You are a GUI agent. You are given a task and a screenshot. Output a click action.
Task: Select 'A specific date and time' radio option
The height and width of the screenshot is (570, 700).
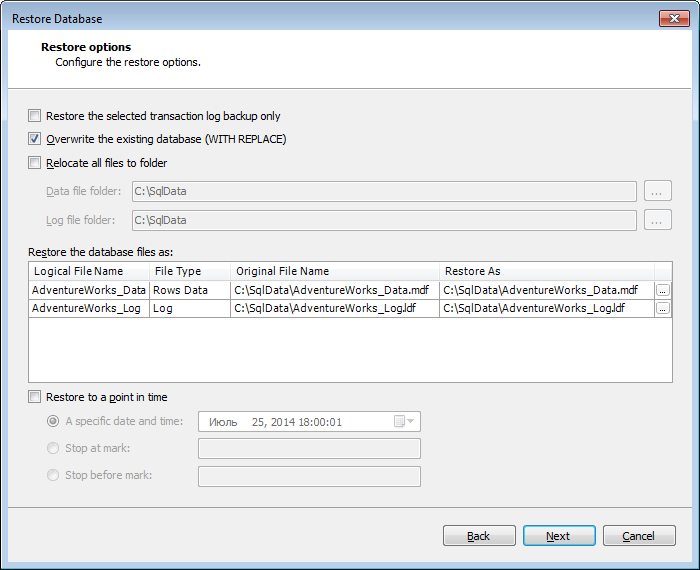pyautogui.click(x=53, y=421)
